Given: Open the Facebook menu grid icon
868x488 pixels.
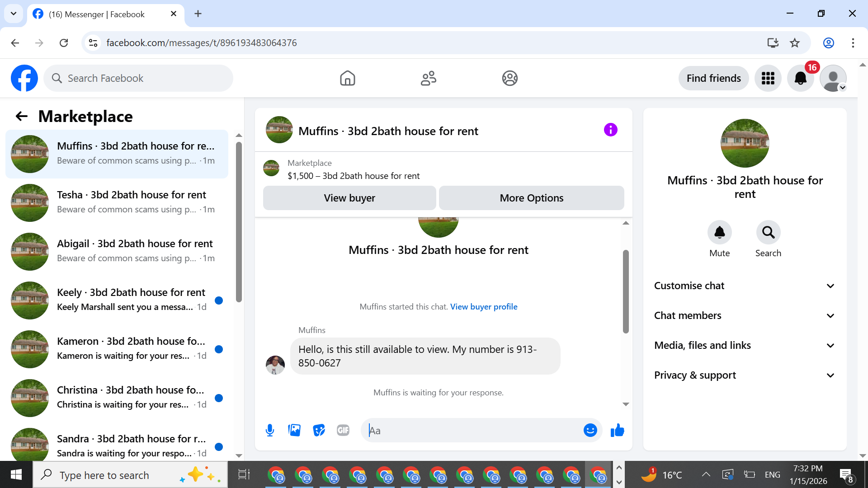Looking at the screenshot, I should click(768, 78).
